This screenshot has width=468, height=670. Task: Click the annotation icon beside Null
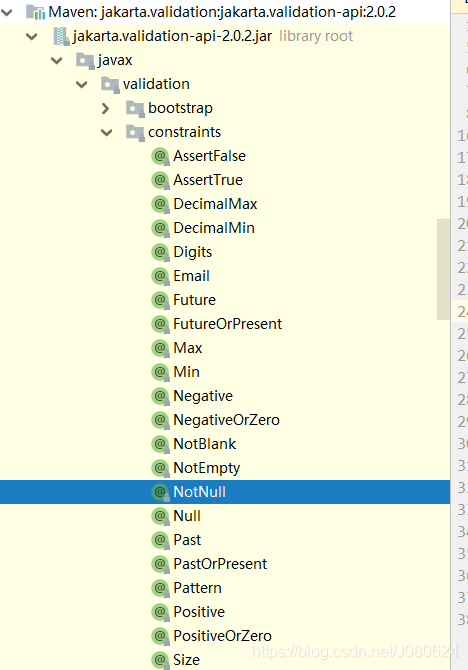[160, 516]
